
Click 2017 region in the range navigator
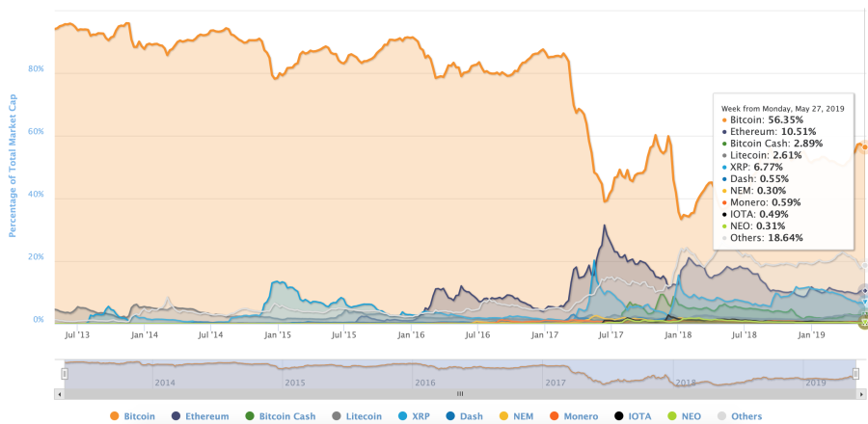point(555,383)
